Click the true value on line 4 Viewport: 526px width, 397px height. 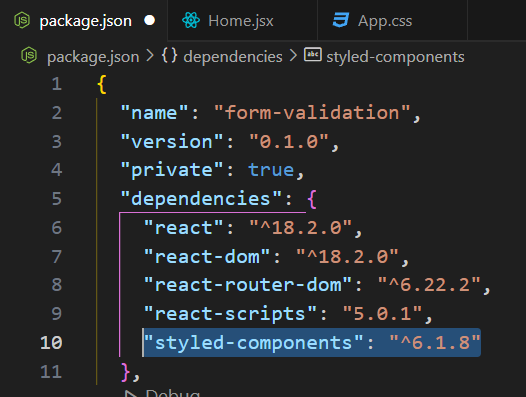click(271, 170)
